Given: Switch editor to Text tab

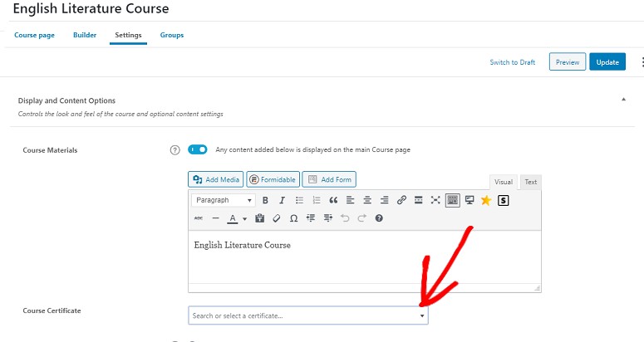Looking at the screenshot, I should 531,182.
